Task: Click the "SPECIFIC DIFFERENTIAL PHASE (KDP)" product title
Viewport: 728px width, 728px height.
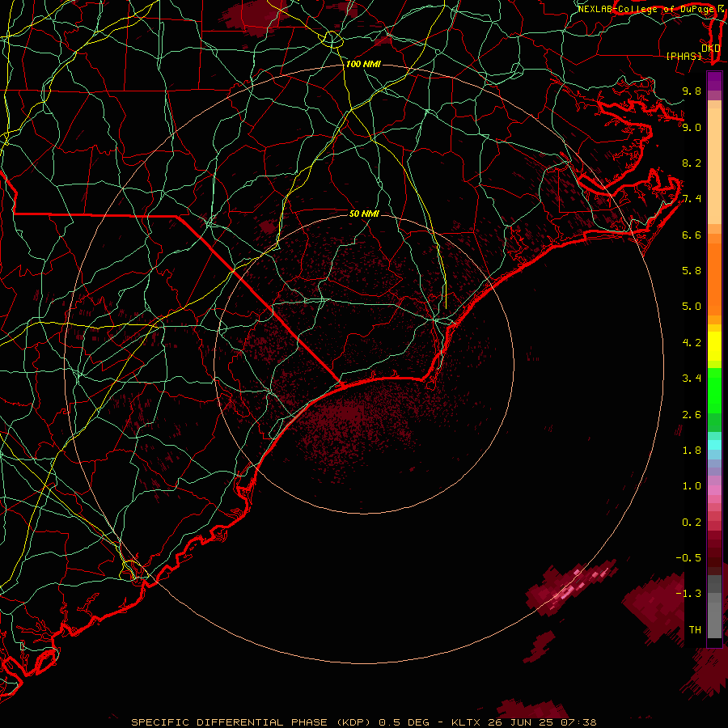Action: pos(251,722)
